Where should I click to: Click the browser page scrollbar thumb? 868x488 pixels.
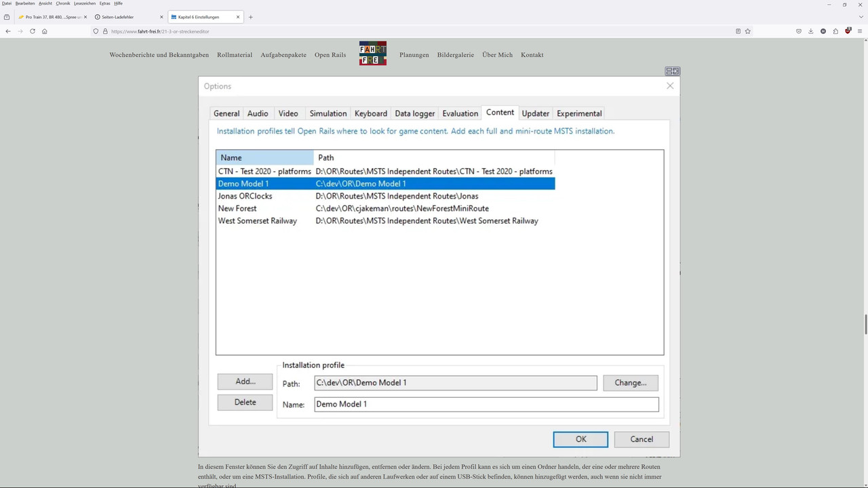coord(865,325)
